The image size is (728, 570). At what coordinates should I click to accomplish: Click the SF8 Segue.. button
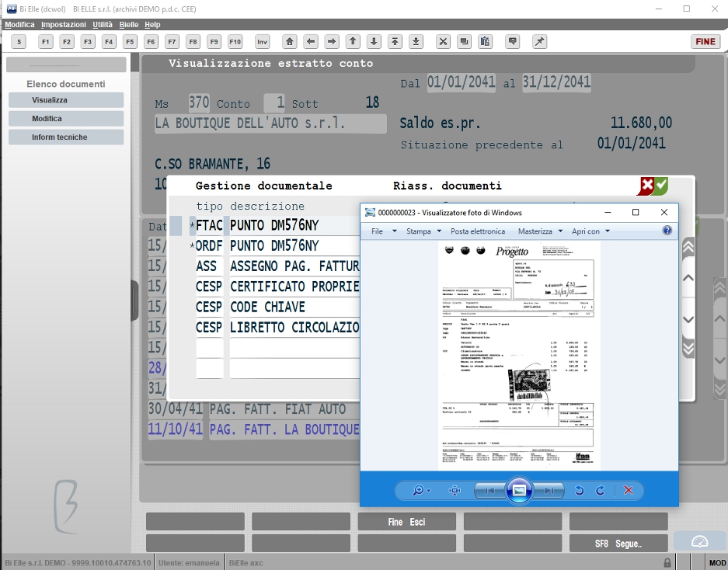618,543
